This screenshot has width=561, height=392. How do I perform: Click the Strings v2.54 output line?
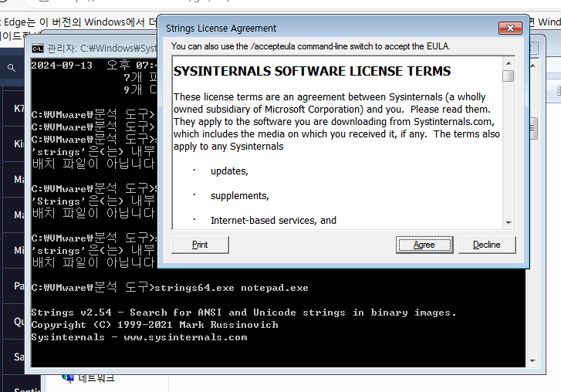[244, 313]
